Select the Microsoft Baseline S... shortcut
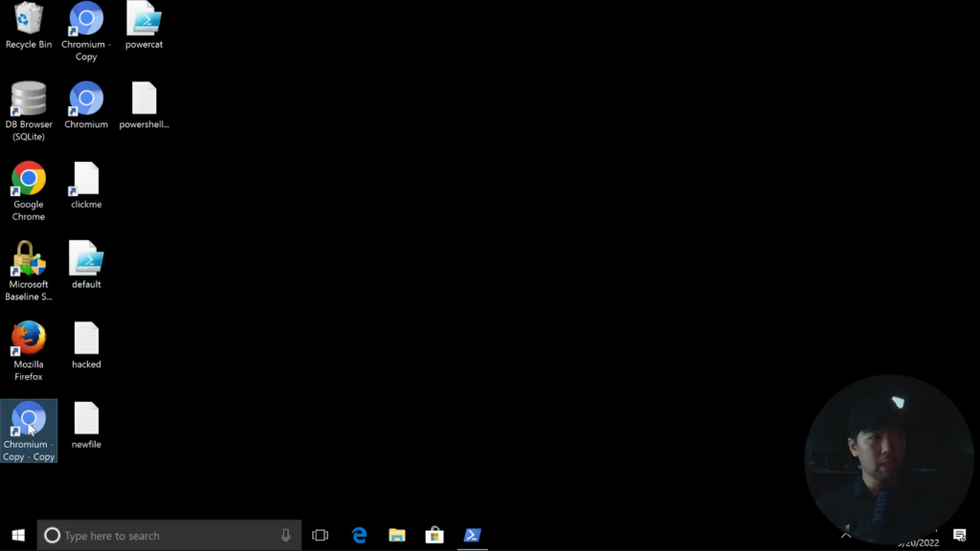Viewport: 980px width, 551px height. 29,271
